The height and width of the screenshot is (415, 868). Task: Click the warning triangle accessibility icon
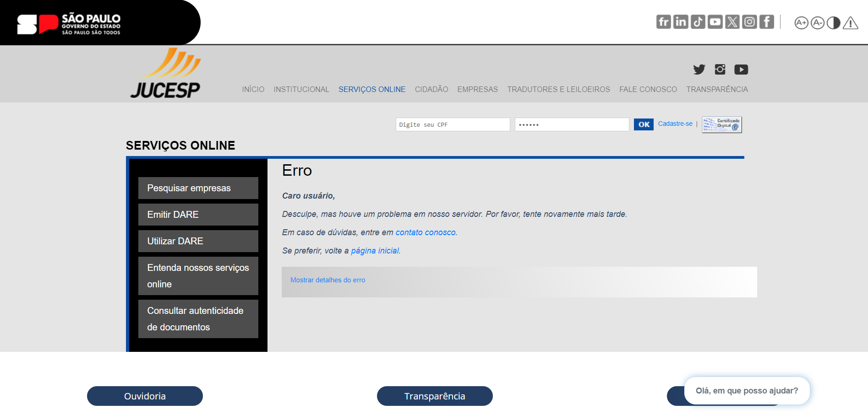coord(851,23)
